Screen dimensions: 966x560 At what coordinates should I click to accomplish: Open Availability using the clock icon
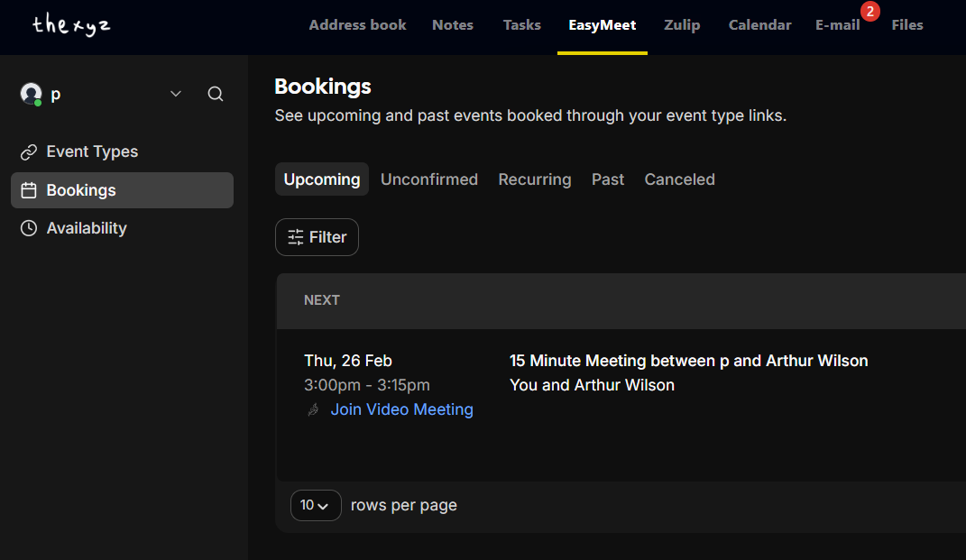(x=28, y=227)
